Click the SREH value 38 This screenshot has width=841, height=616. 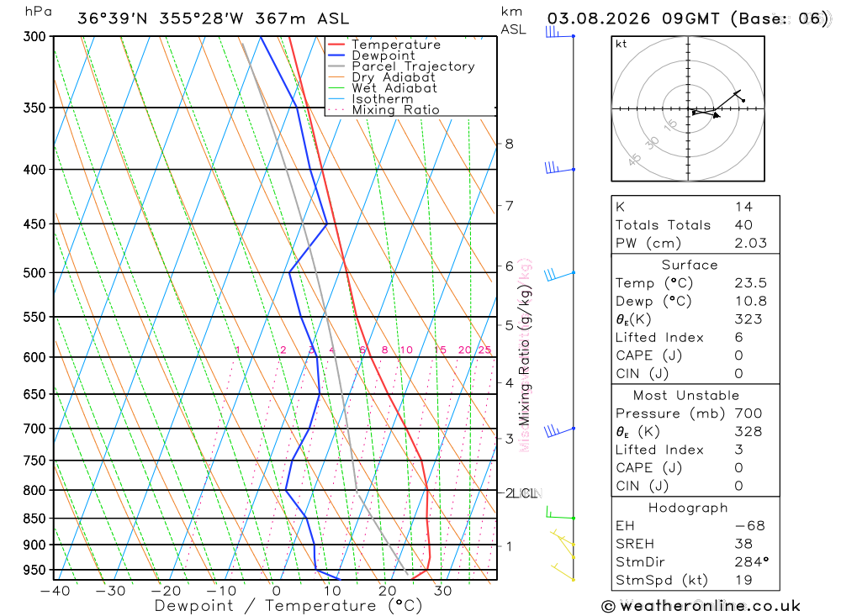(x=743, y=545)
